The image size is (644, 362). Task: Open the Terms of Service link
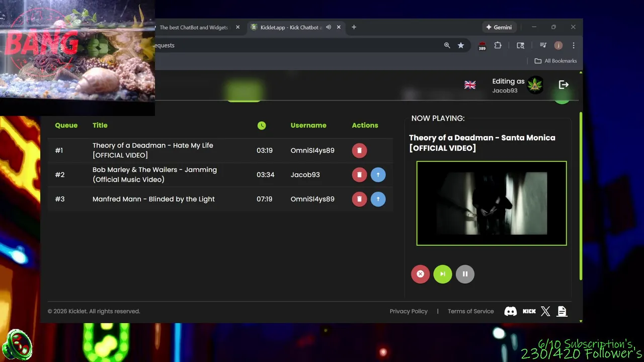(x=471, y=311)
